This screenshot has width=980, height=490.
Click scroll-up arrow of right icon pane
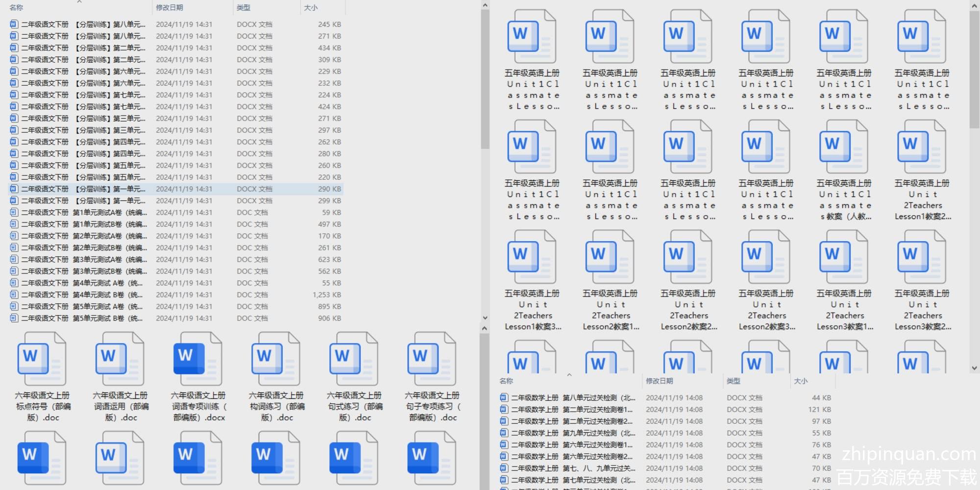[974, 5]
